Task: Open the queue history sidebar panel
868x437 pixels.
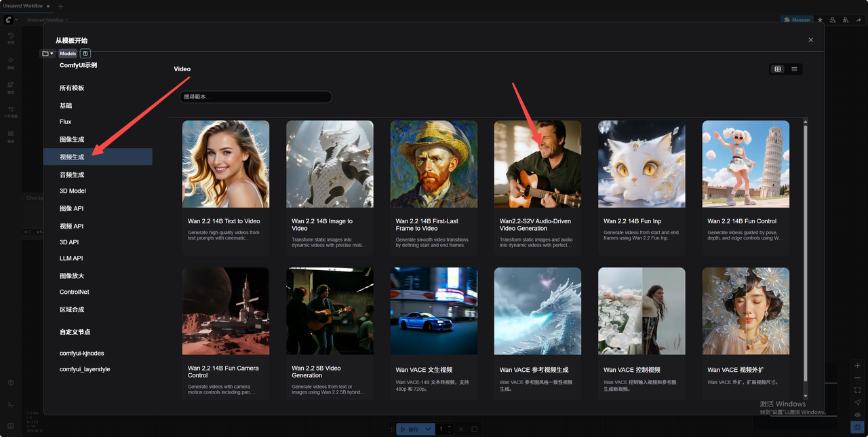Action: (11, 37)
